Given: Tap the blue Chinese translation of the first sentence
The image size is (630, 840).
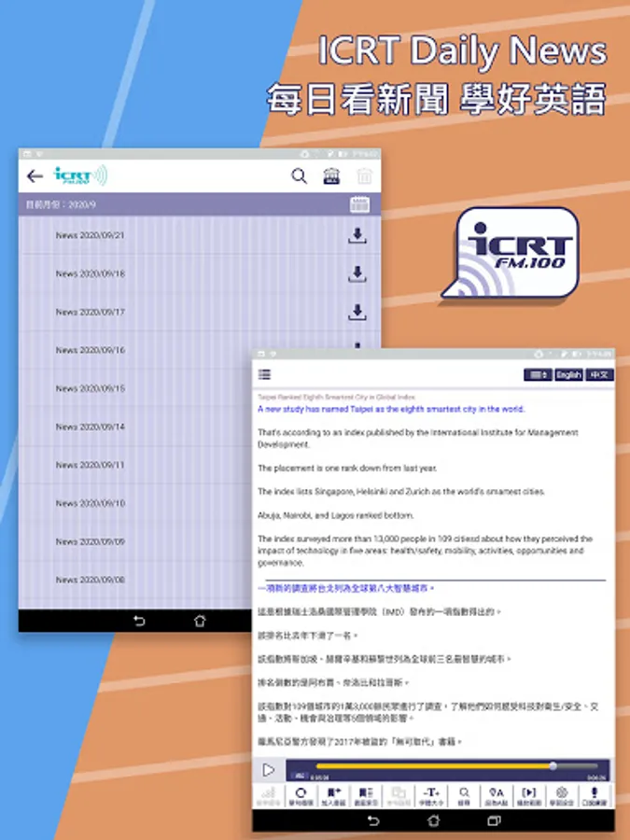Looking at the screenshot, I should click(345, 588).
